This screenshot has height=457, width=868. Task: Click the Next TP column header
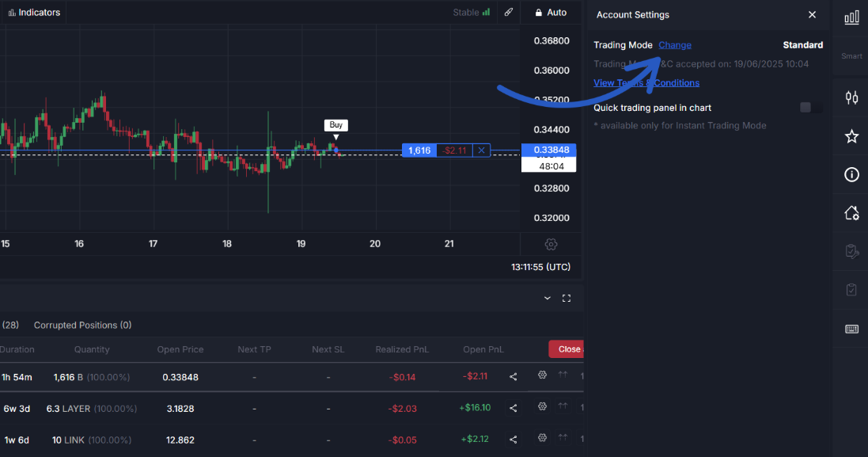pos(254,349)
